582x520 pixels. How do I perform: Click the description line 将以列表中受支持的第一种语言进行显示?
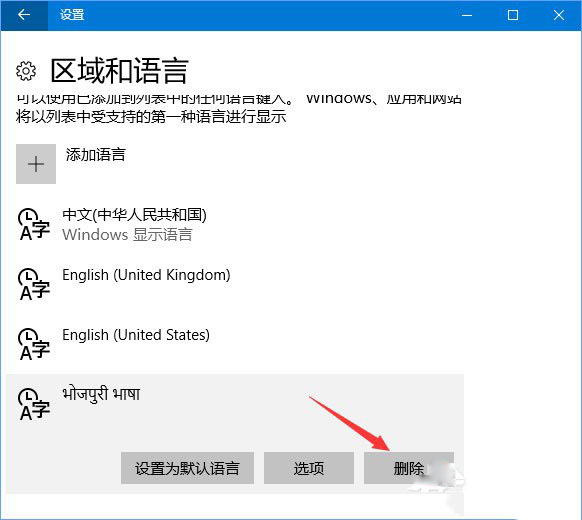[151, 117]
